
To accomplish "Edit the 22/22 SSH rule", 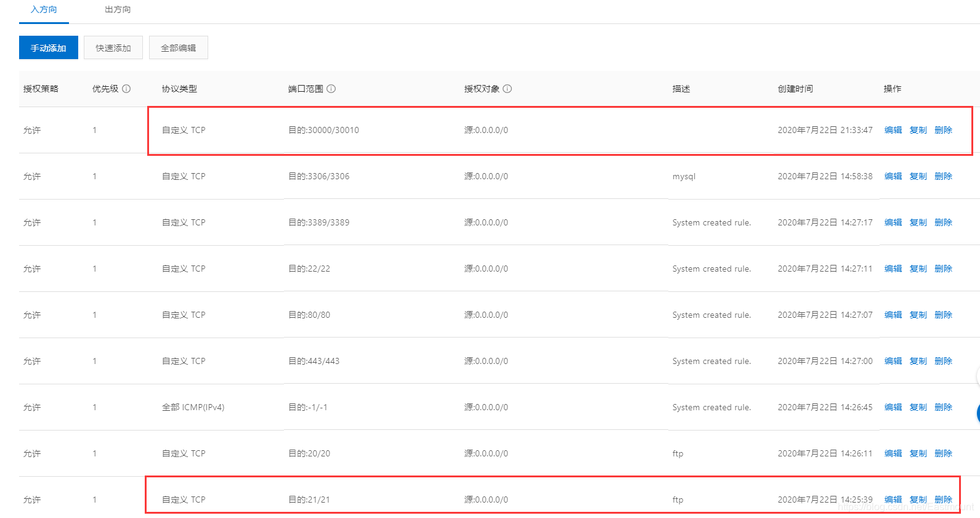I will pos(893,269).
